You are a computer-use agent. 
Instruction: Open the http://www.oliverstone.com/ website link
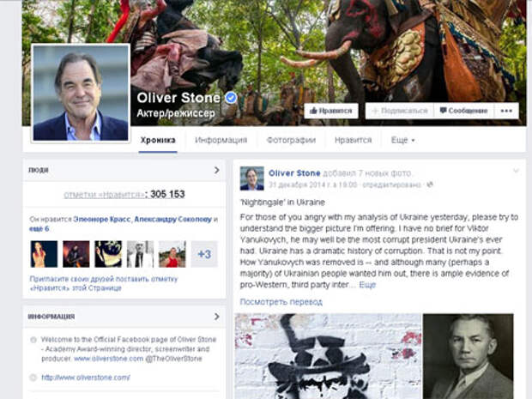[86, 378]
